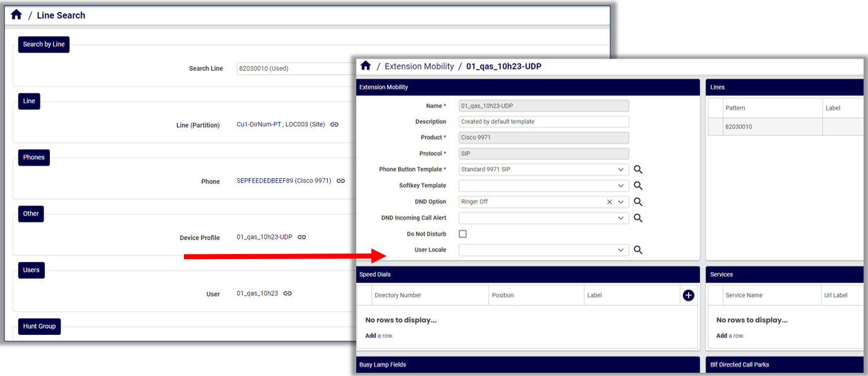Expand the DND Incoming Call Alert dropdown
This screenshot has height=376, width=868.
point(621,218)
